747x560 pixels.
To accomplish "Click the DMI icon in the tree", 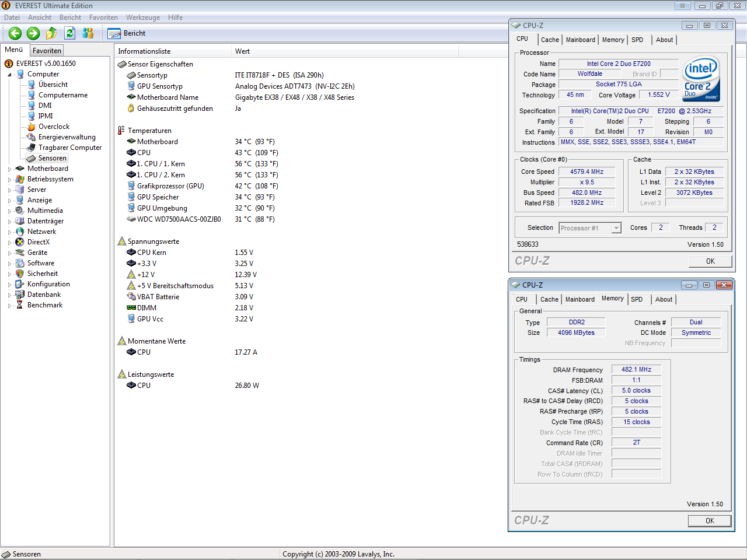I will [32, 106].
